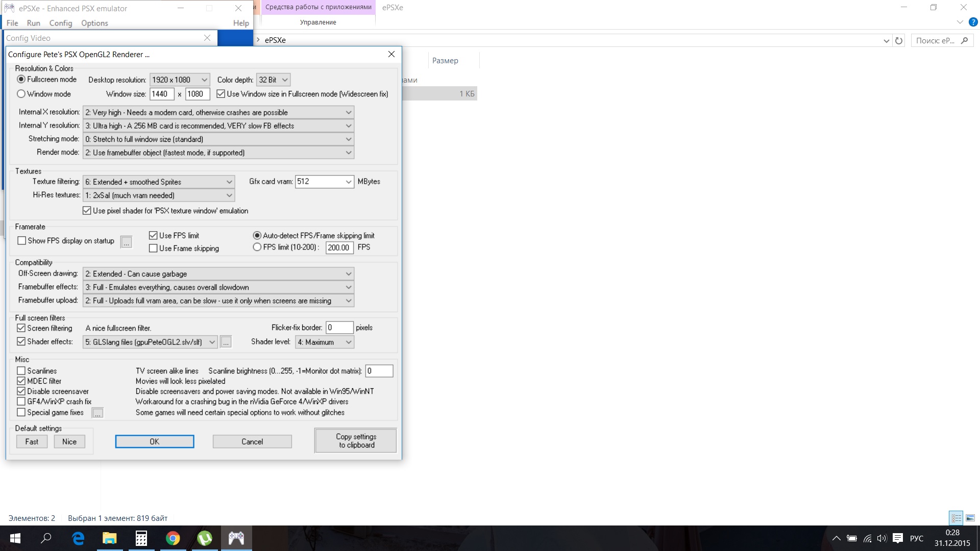Open the Config menu
Viewport: 980px width, 551px height.
tap(61, 23)
